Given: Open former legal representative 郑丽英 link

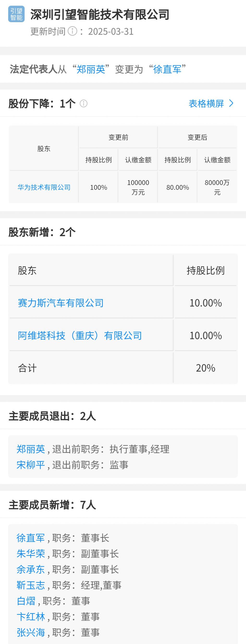Looking at the screenshot, I should [91, 70].
